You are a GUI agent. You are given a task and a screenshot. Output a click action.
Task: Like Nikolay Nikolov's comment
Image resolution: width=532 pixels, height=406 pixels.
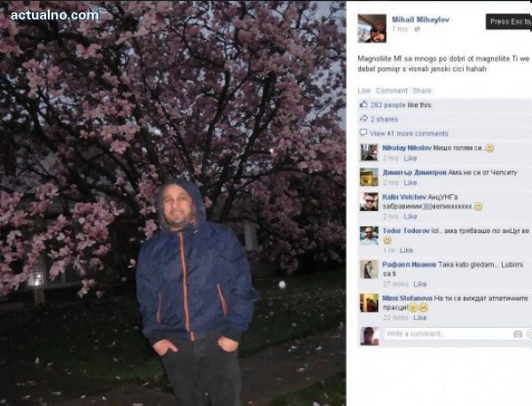point(411,158)
